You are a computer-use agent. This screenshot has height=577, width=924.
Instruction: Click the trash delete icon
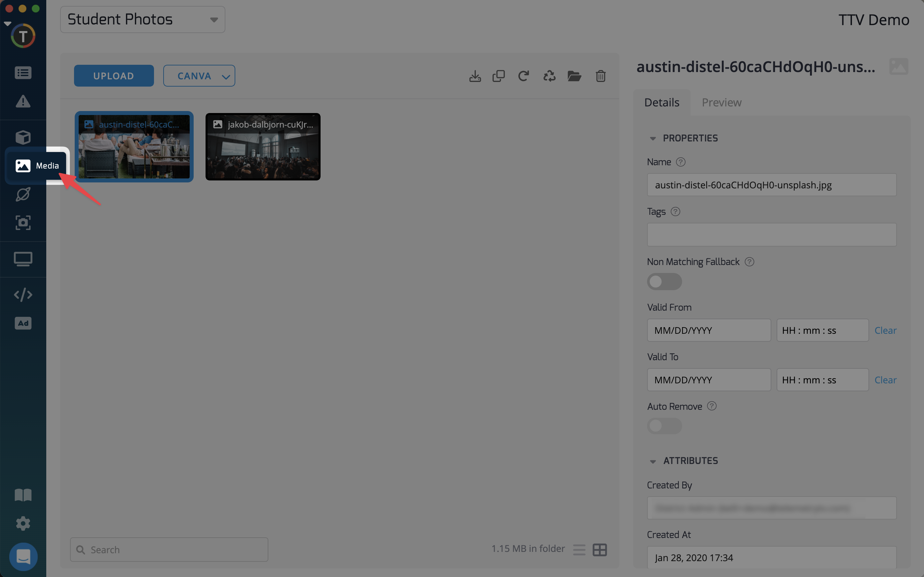pos(600,76)
